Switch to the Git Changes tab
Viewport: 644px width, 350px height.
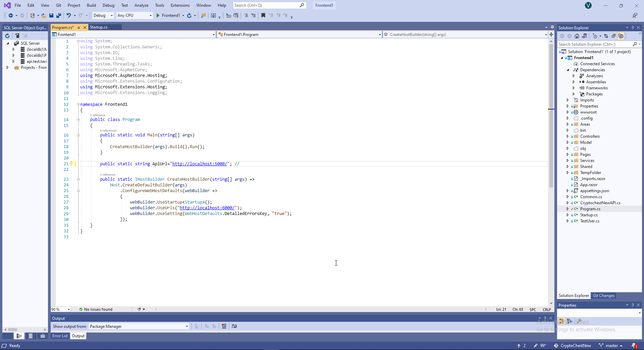point(603,296)
